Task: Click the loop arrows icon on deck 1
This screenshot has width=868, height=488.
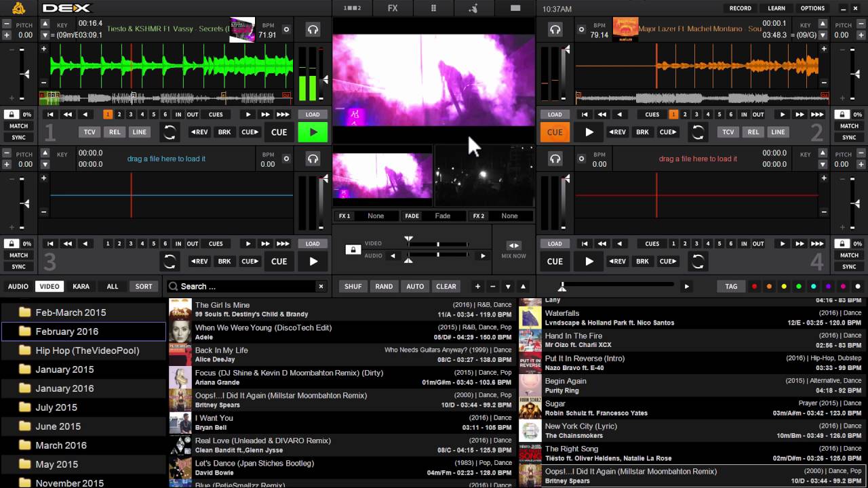Action: (x=170, y=132)
